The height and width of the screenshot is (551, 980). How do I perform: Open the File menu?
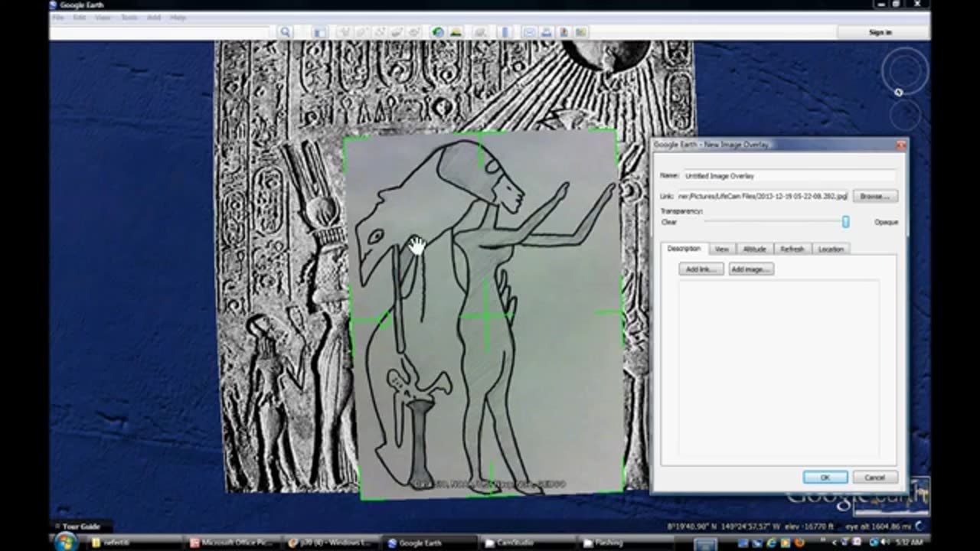click(x=57, y=17)
